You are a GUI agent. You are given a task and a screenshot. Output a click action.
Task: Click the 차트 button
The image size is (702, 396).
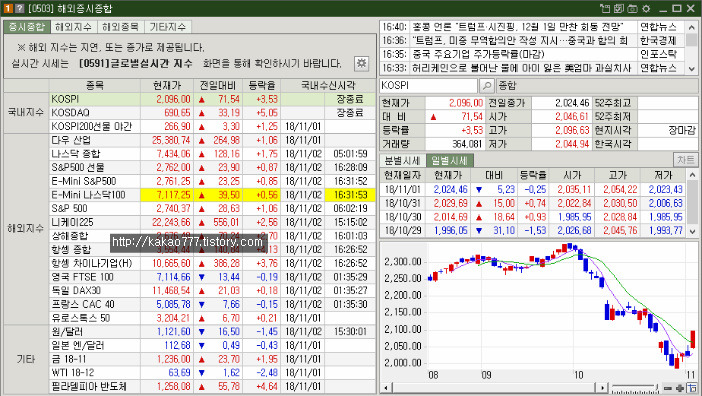[x=685, y=160]
